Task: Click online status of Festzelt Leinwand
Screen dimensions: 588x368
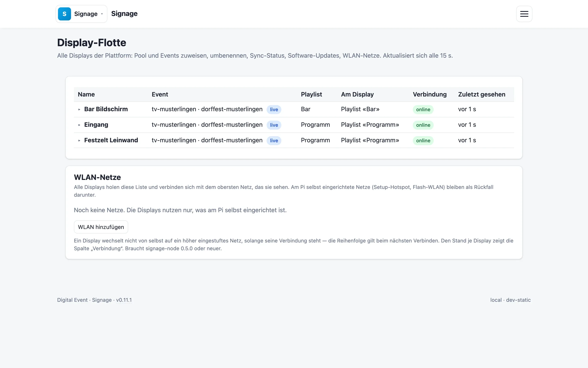Action: click(423, 141)
